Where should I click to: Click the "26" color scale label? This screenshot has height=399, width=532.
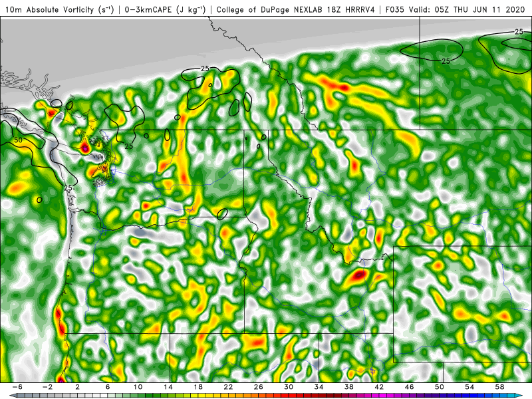click(x=258, y=387)
